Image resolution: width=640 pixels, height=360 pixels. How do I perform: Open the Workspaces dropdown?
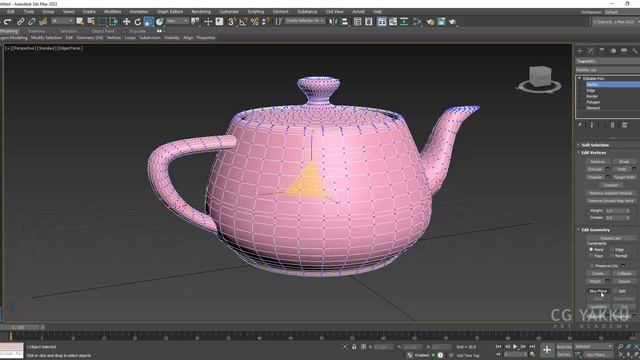pos(622,12)
